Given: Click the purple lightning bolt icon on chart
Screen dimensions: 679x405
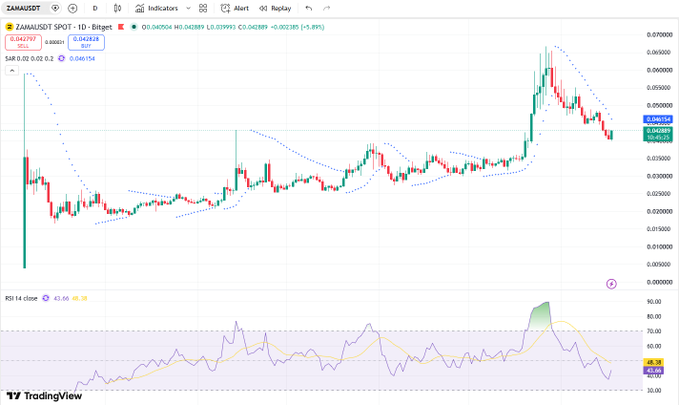Looking at the screenshot, I should coord(611,284).
